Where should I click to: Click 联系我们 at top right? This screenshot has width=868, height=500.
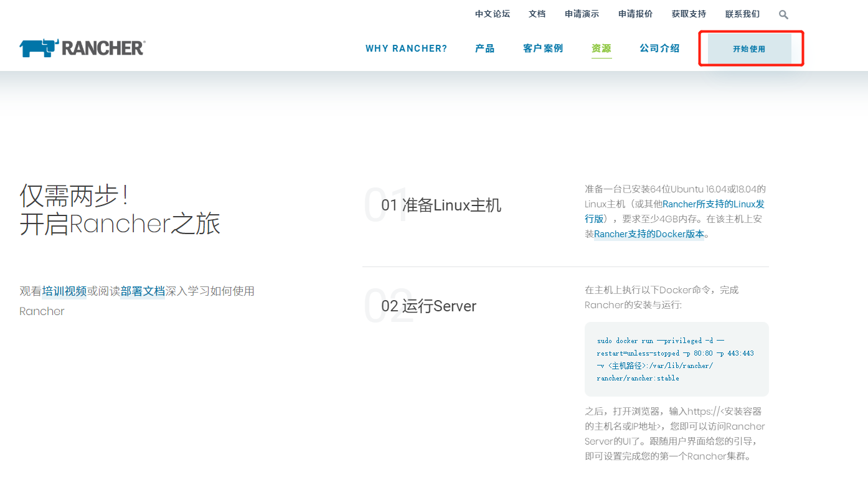coord(742,13)
